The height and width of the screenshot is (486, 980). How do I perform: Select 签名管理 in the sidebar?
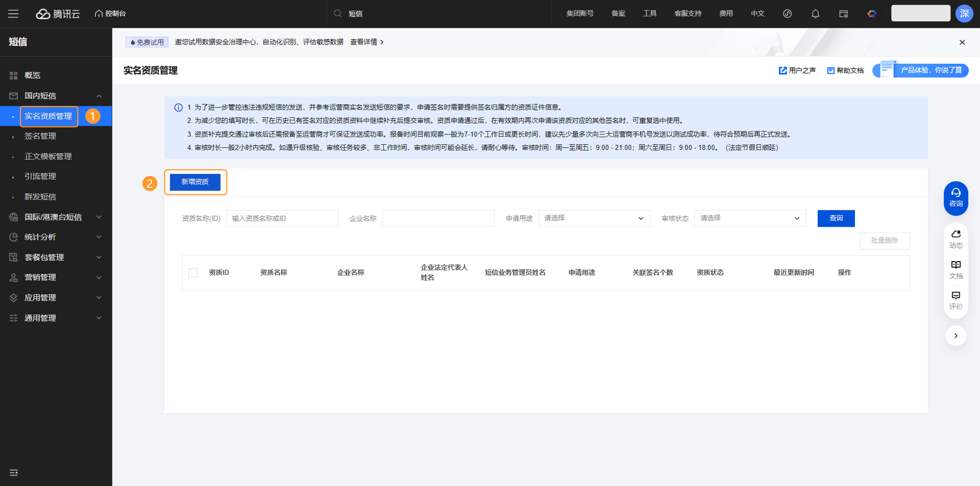[40, 136]
